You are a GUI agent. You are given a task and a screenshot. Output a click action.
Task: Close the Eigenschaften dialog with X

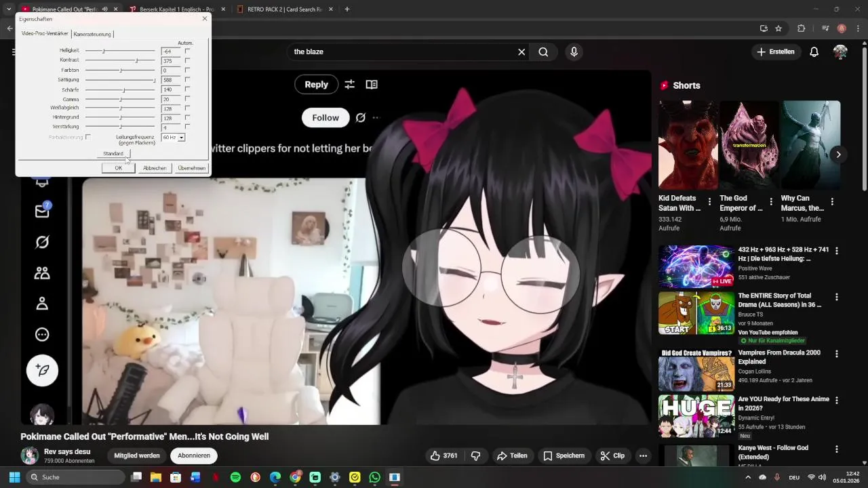pyautogui.click(x=205, y=19)
